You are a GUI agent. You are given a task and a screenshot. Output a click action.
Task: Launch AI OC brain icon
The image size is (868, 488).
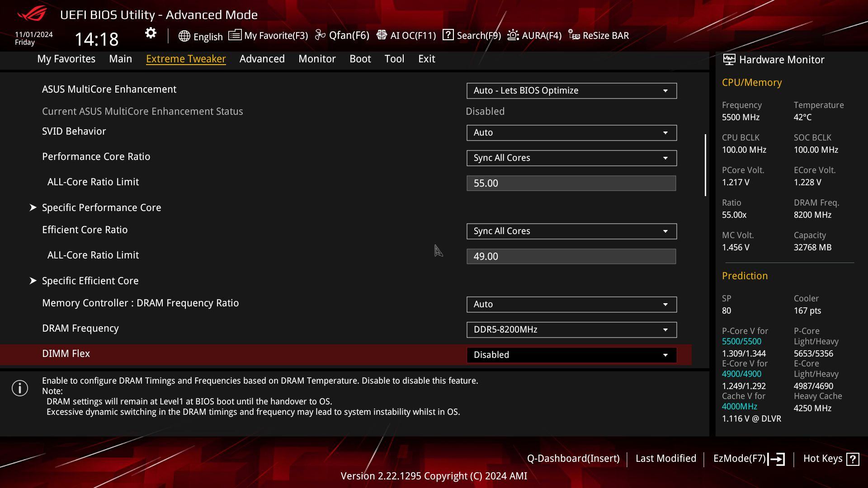[x=382, y=35]
